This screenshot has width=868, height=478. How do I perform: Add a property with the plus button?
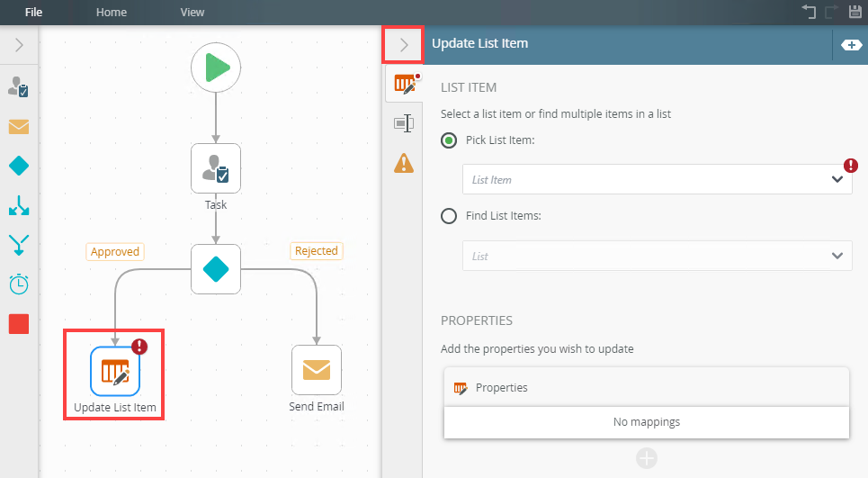647,458
